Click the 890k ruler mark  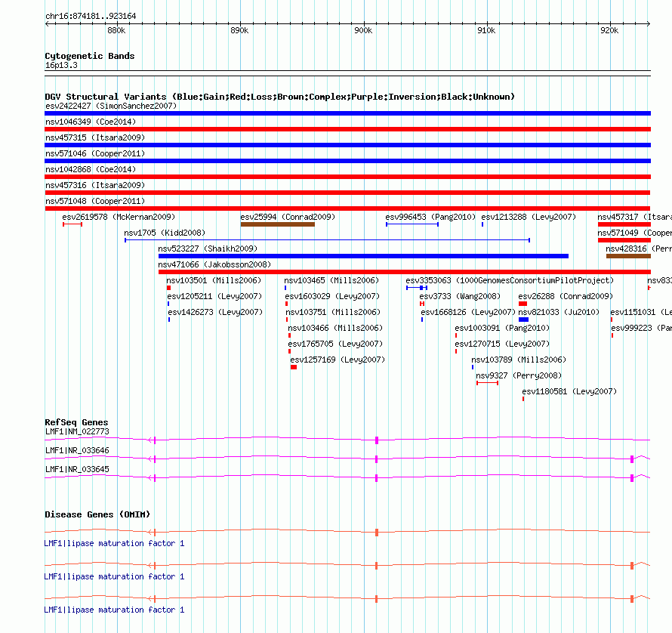[x=239, y=30]
